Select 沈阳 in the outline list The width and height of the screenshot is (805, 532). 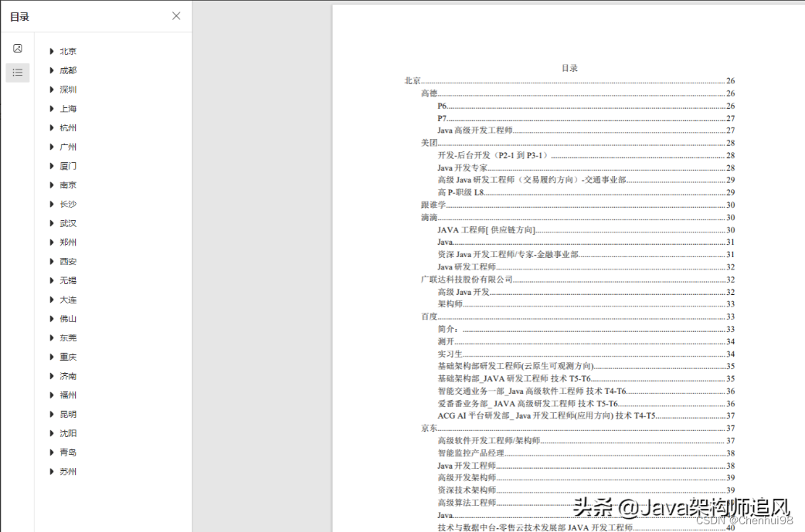click(x=68, y=433)
